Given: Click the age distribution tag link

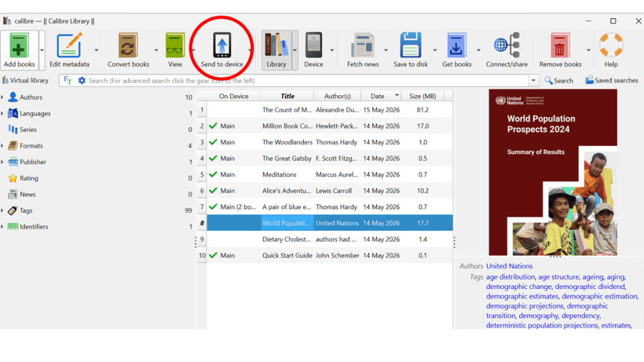Looking at the screenshot, I should [x=511, y=277].
